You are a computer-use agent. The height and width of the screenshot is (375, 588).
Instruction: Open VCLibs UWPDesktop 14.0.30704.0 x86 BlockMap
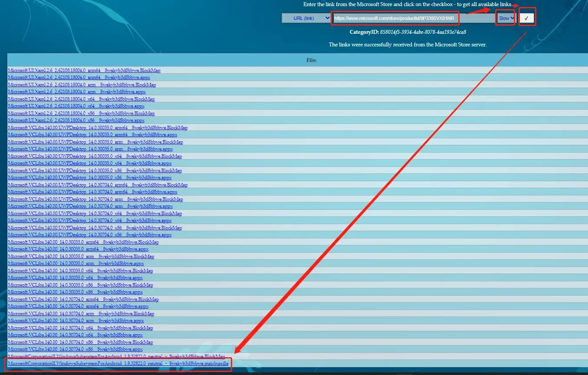(95, 228)
